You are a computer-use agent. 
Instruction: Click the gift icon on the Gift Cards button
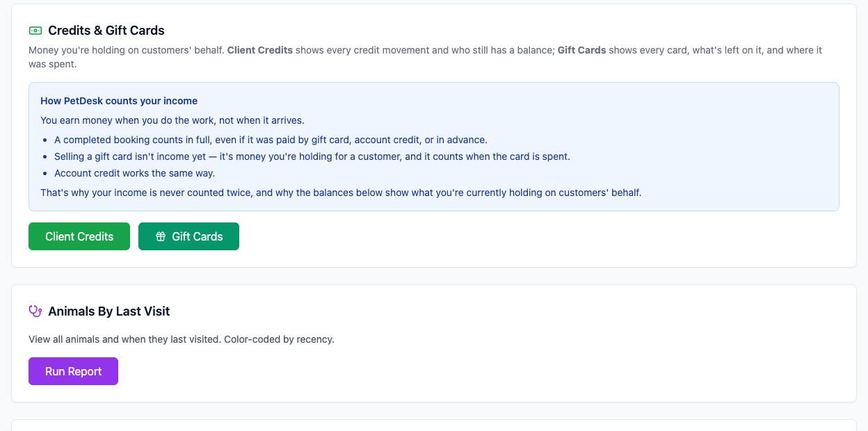tap(161, 236)
